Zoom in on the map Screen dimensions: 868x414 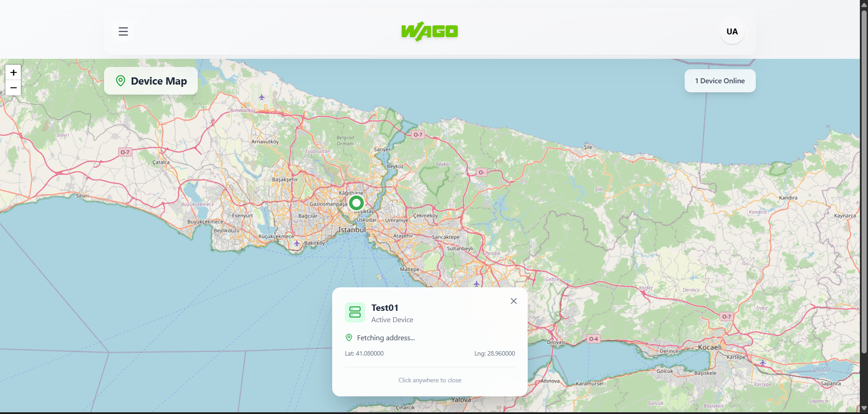(x=14, y=72)
